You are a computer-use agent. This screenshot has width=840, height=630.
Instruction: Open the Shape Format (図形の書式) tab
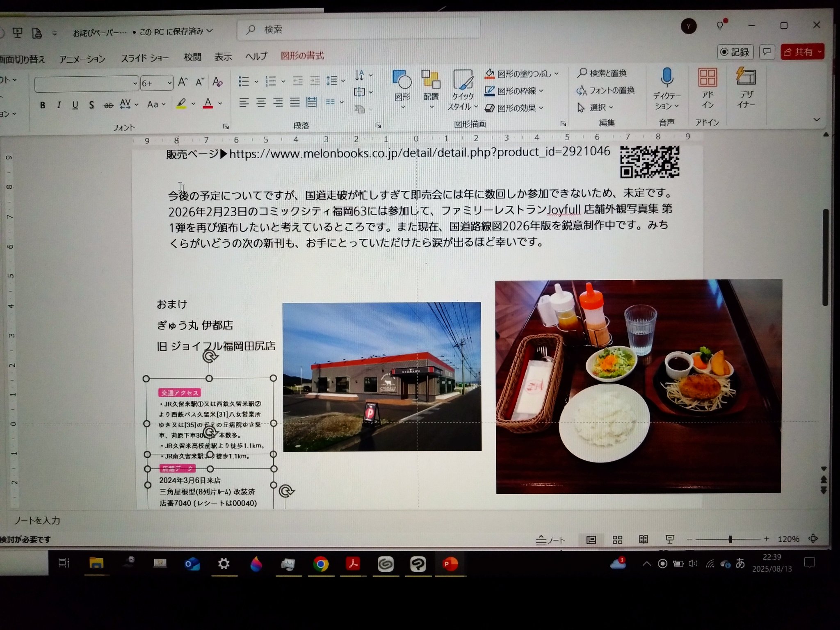(x=302, y=56)
